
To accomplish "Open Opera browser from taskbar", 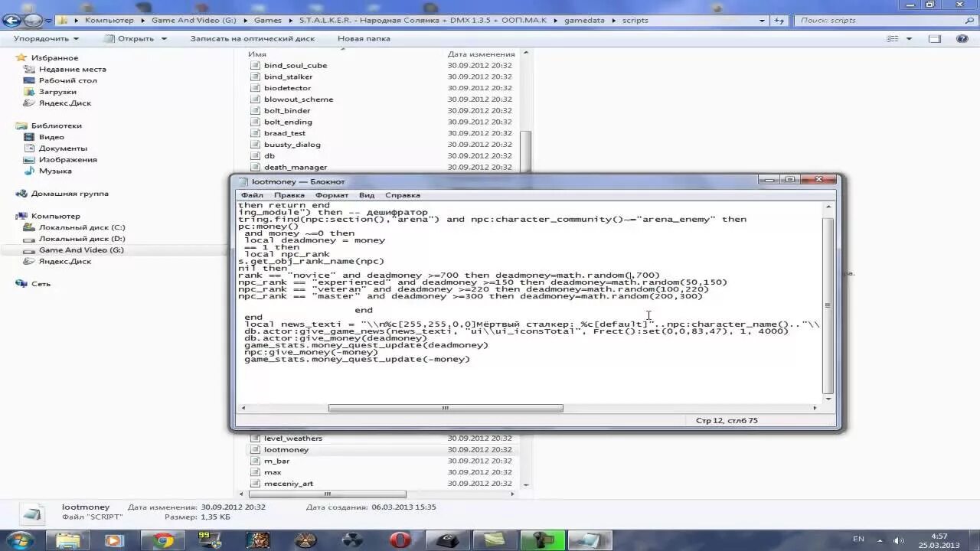I will click(400, 540).
